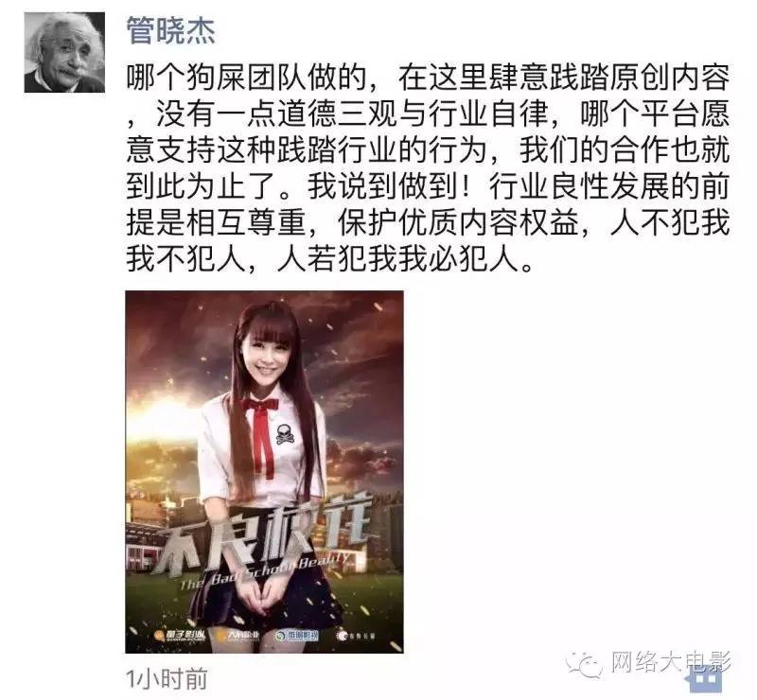757x700 pixels.
Task: Click the skull badge on the shirt
Action: [x=285, y=433]
